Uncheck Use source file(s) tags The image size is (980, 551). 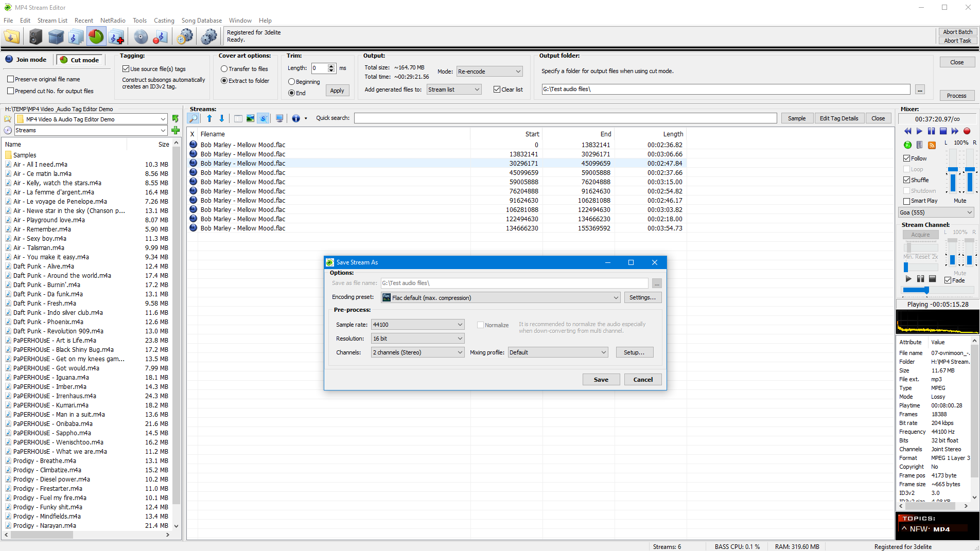click(x=126, y=68)
